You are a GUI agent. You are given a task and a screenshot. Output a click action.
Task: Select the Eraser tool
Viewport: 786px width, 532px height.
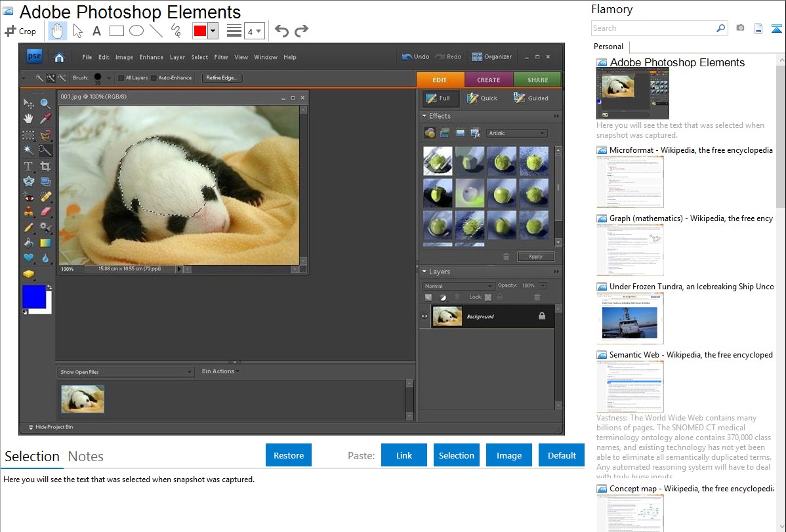point(45,212)
